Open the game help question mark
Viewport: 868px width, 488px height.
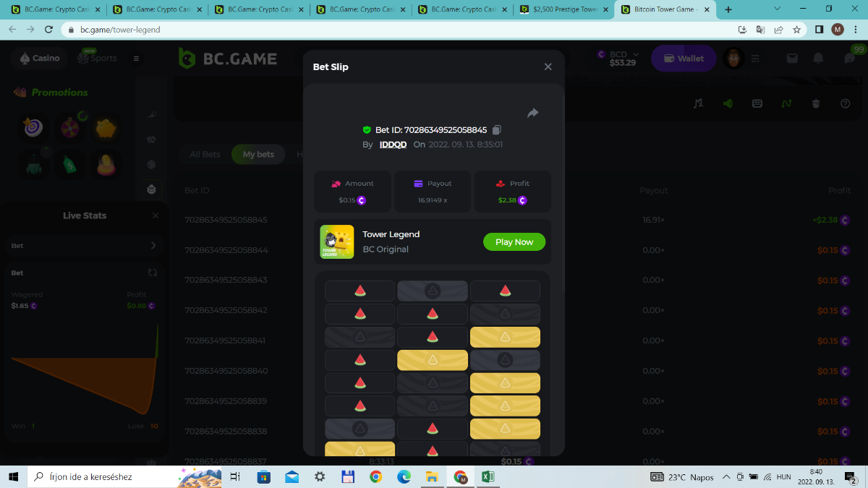coord(845,103)
